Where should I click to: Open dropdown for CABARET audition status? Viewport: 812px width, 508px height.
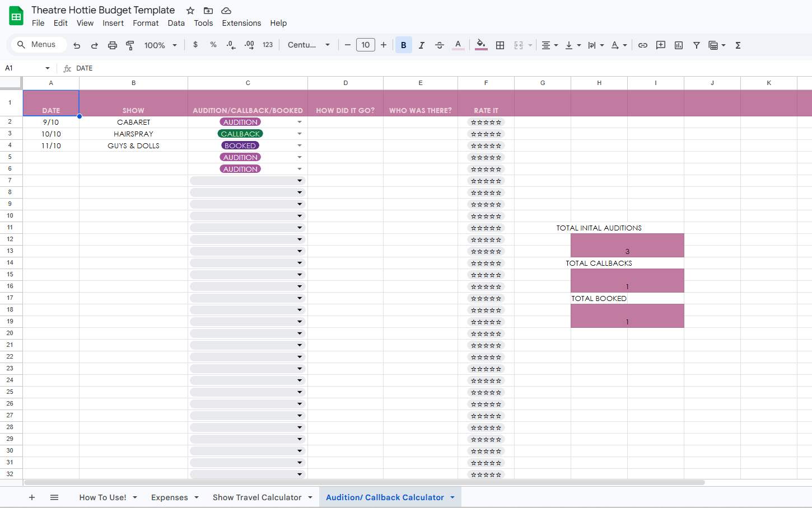tap(300, 122)
